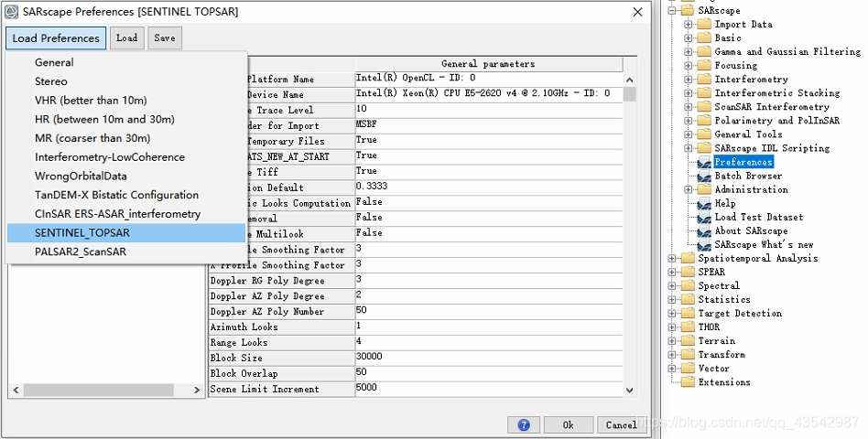Click the Extensions folder icon
868x439 pixels.
click(688, 382)
